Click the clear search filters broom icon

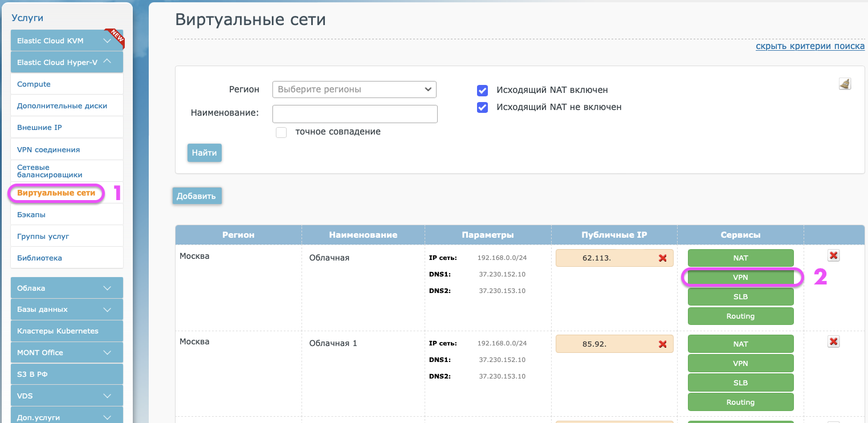pyautogui.click(x=845, y=84)
